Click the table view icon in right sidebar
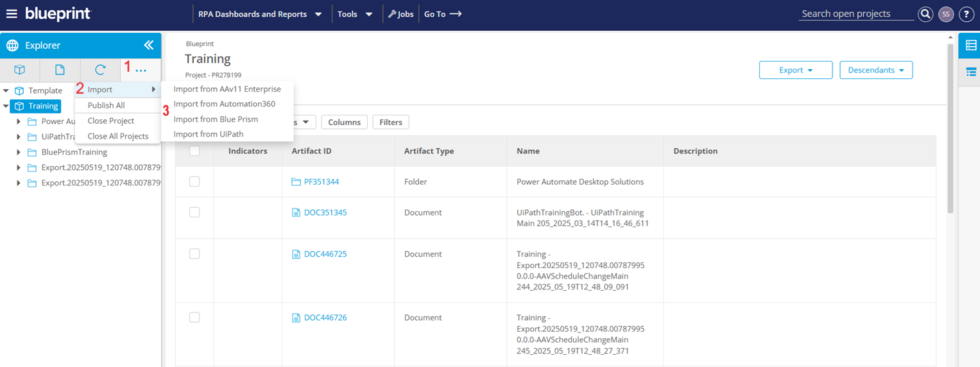980x367 pixels. [x=971, y=46]
